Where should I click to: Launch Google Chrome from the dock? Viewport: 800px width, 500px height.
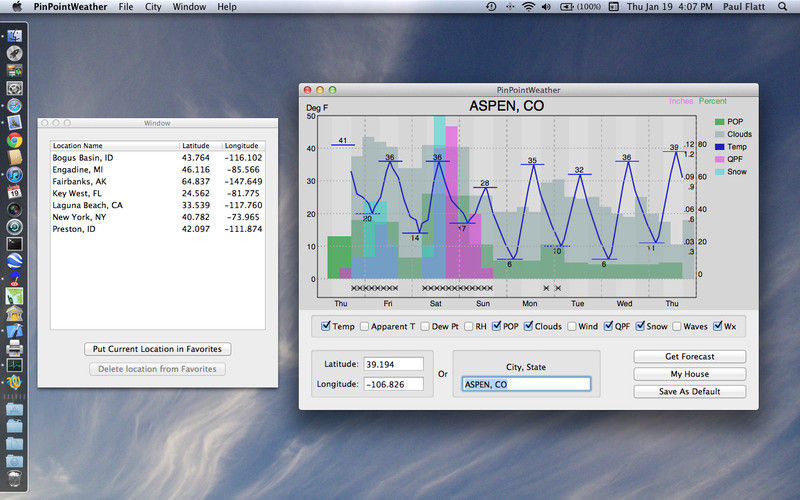(x=14, y=140)
